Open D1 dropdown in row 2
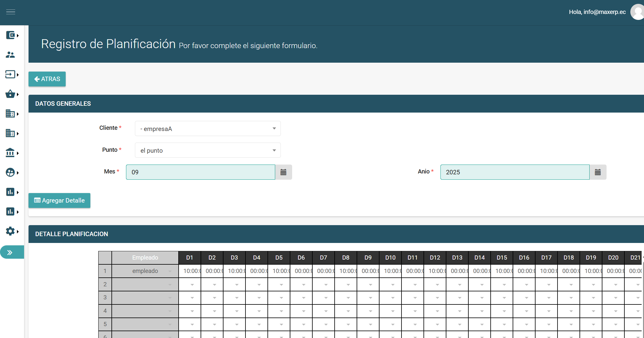The image size is (644, 338). 192,285
